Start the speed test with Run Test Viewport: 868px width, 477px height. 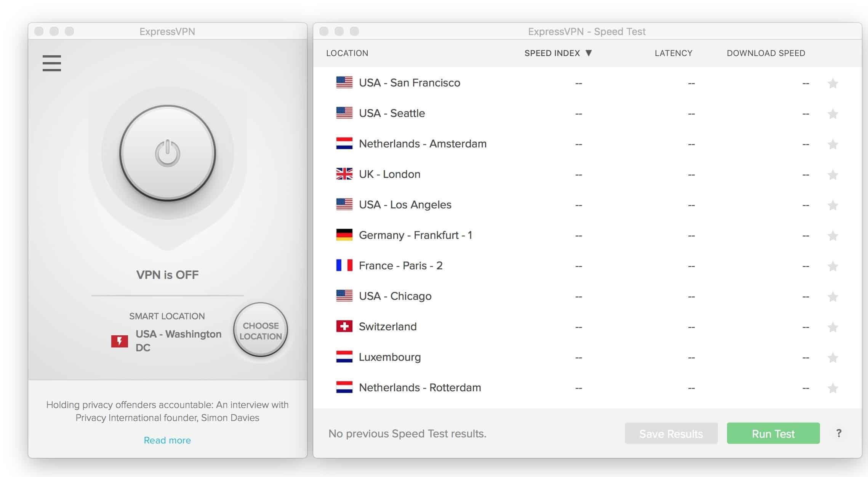click(773, 434)
